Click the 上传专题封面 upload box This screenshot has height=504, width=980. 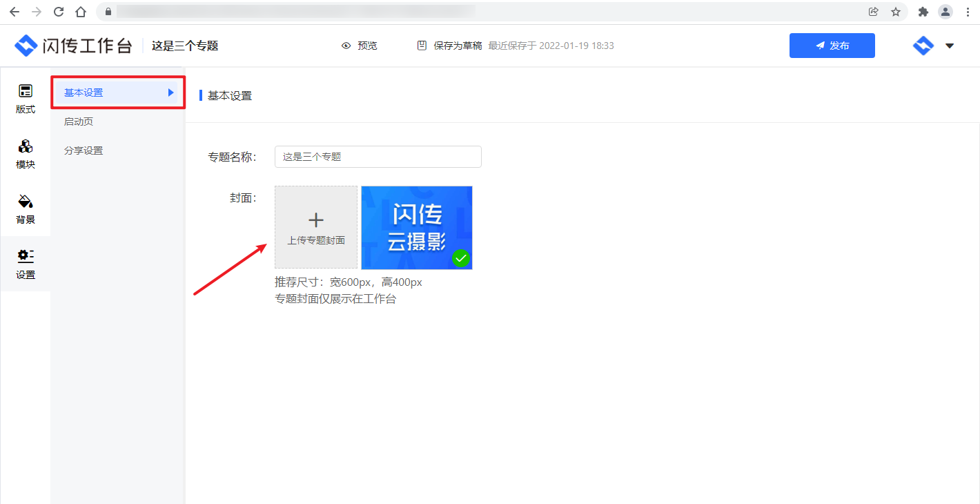click(x=316, y=227)
